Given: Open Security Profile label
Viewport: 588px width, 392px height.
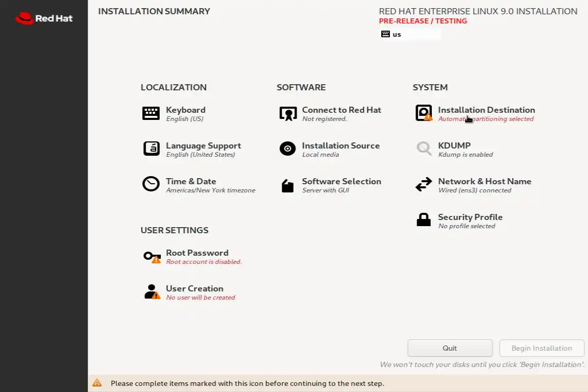Looking at the screenshot, I should 470,217.
